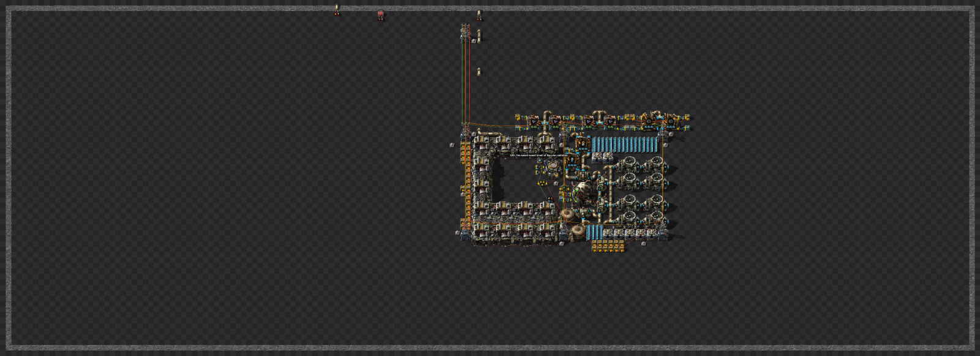The width and height of the screenshot is (980, 356).
Task: Click the rightmost dark machine in top row
Action: tap(671, 121)
